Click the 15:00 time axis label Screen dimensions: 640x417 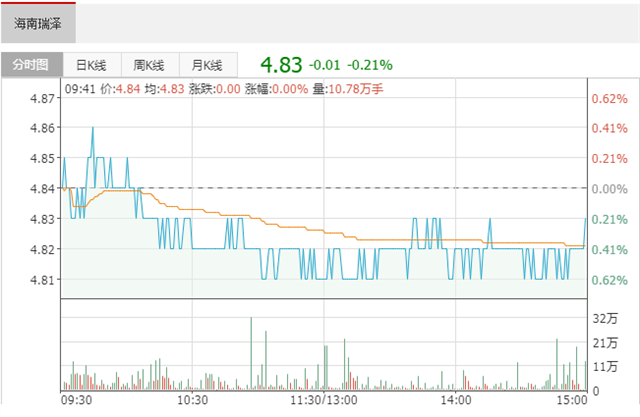pyautogui.click(x=572, y=400)
